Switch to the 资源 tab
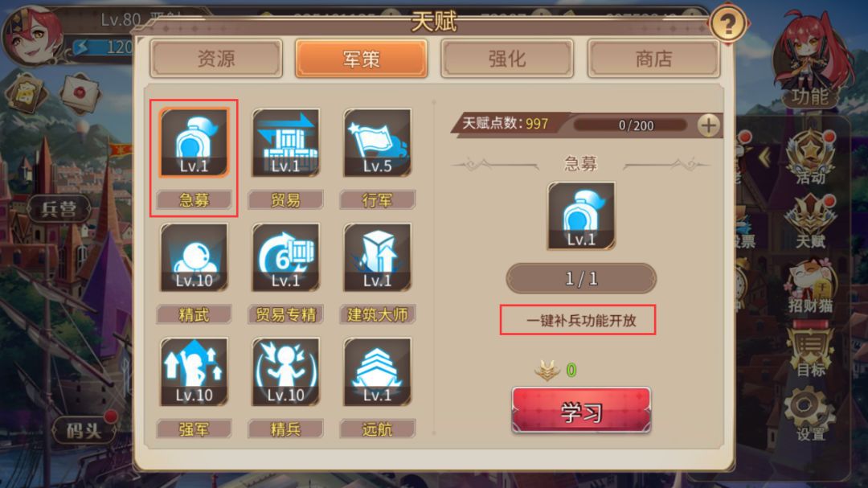 pyautogui.click(x=216, y=58)
